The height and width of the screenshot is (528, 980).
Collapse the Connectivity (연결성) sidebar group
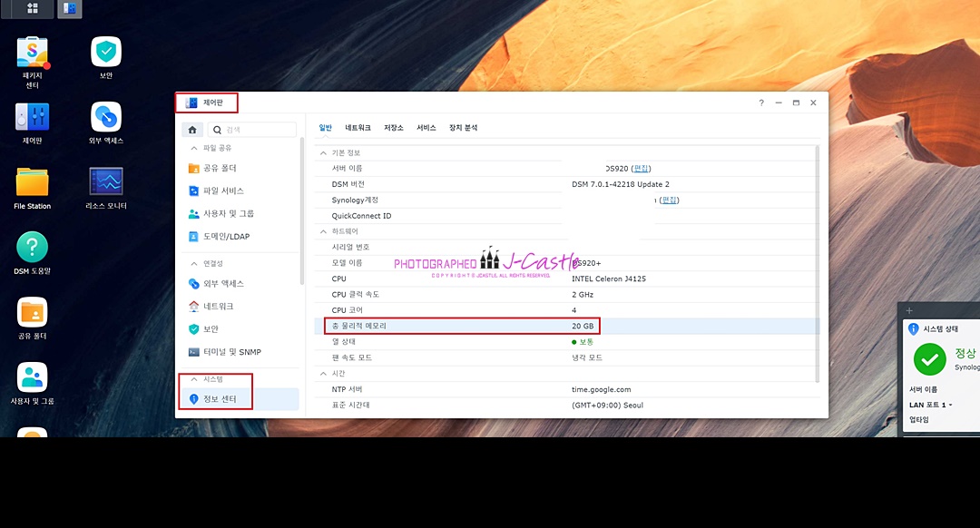coord(194,264)
